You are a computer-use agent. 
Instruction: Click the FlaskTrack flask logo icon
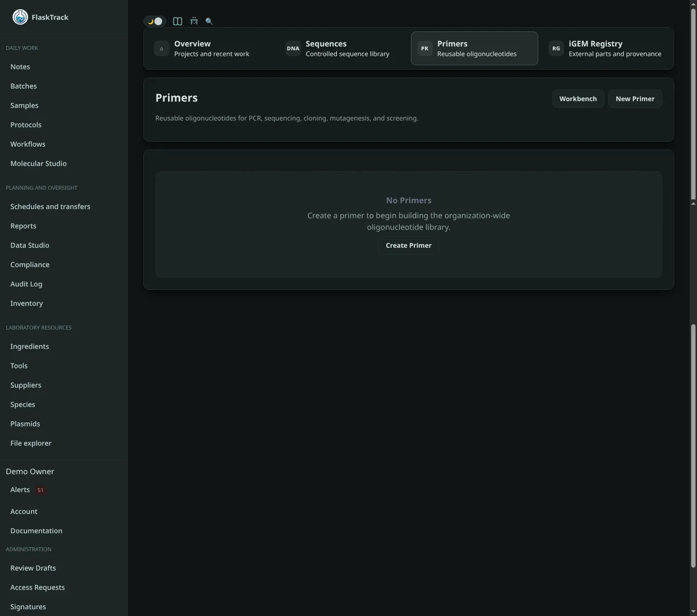pos(20,17)
